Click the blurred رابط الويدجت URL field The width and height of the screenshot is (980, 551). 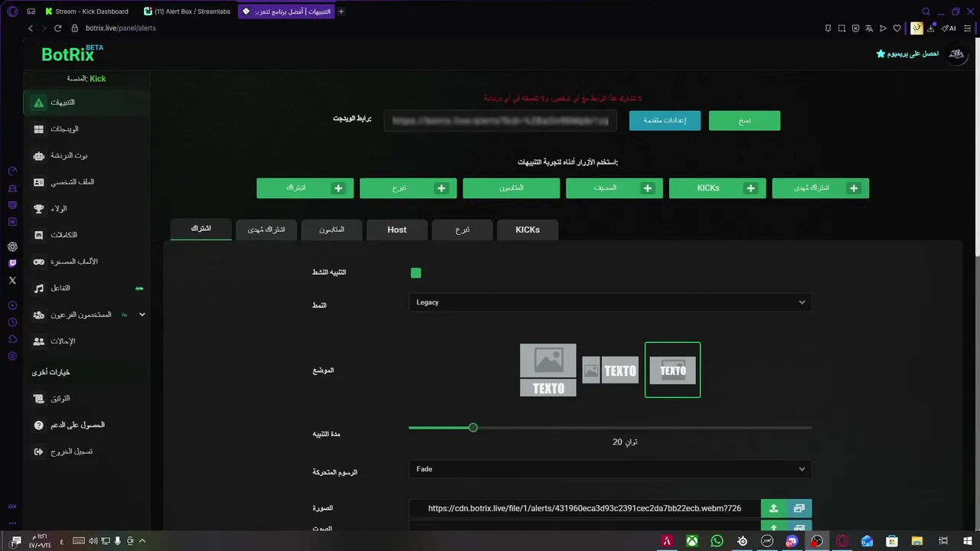500,120
